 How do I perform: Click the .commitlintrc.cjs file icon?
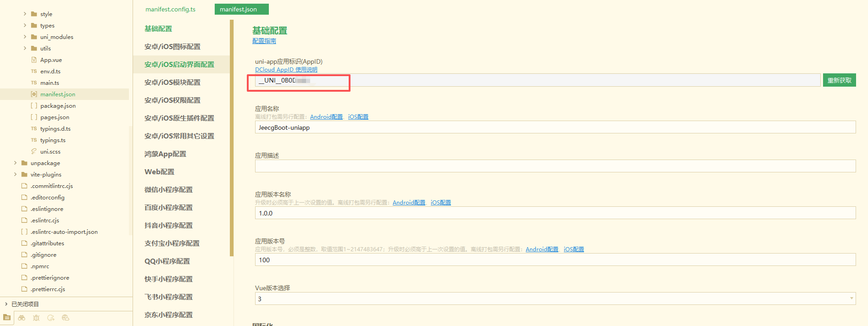pos(24,186)
